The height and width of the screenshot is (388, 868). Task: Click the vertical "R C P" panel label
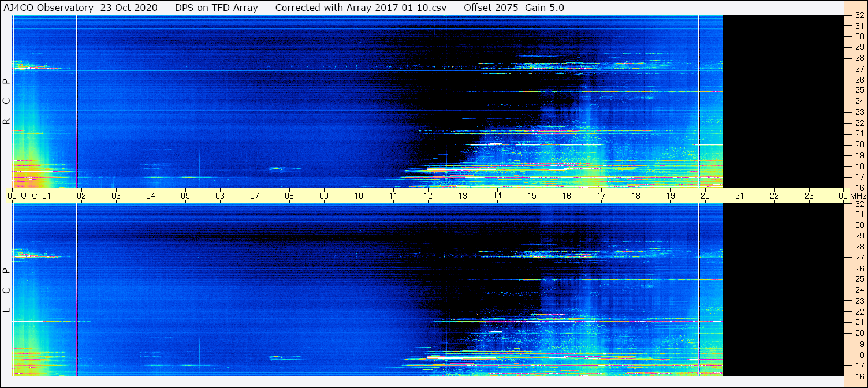tap(7, 102)
